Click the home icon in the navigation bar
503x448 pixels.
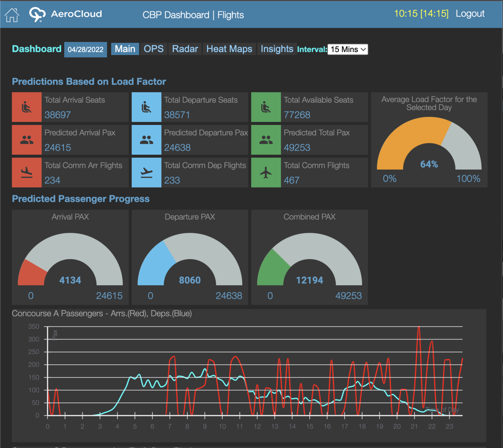tap(12, 14)
